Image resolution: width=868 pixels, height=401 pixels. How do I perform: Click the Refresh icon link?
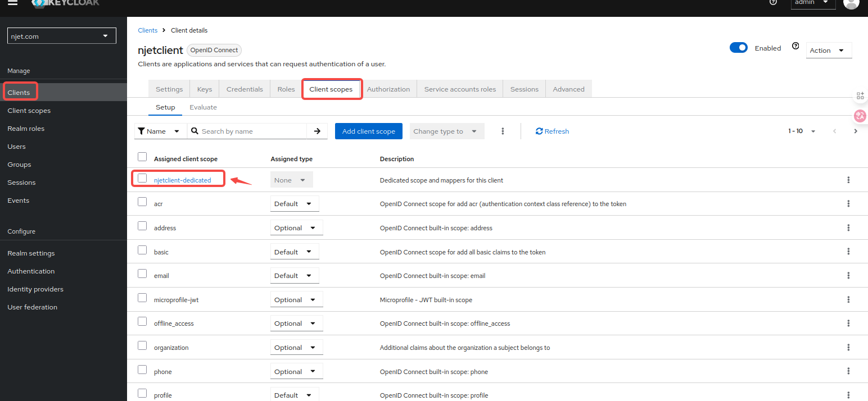click(x=552, y=131)
